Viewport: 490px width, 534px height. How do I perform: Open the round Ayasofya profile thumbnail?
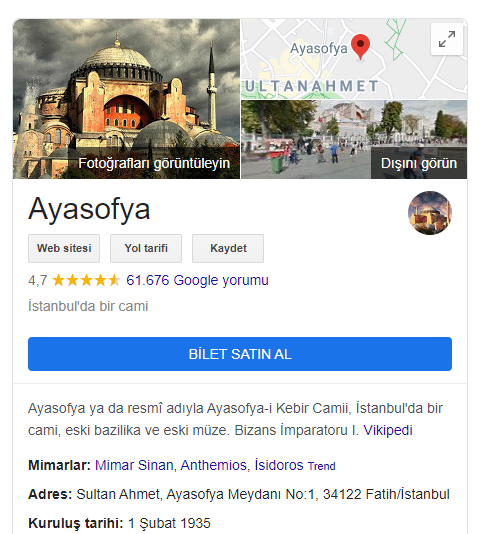click(x=430, y=213)
